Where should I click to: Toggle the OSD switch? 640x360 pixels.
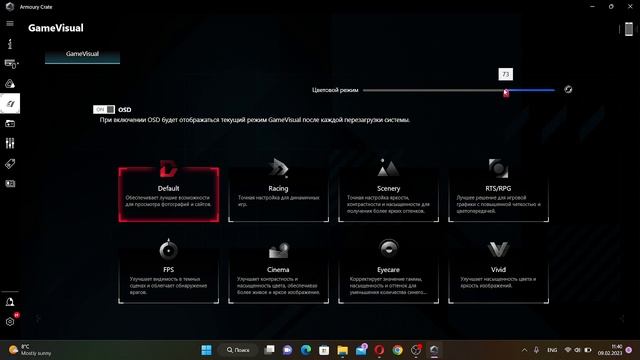point(104,109)
